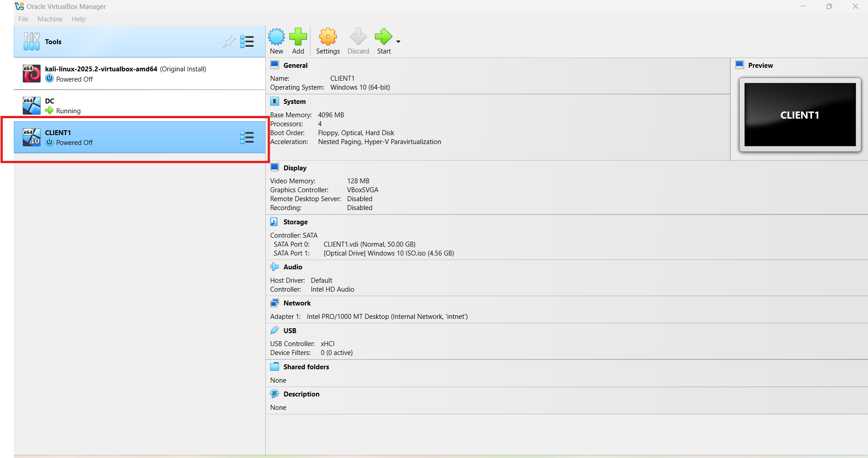Viewport: 868px width, 458px height.
Task: Click the CLIENT1 preview thumbnail
Action: [800, 115]
